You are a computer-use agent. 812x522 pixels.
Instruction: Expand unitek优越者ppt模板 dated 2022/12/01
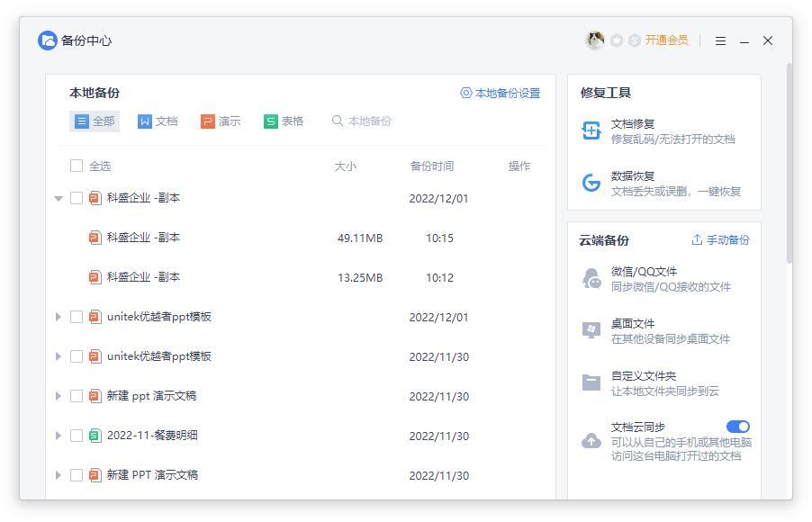tap(58, 317)
